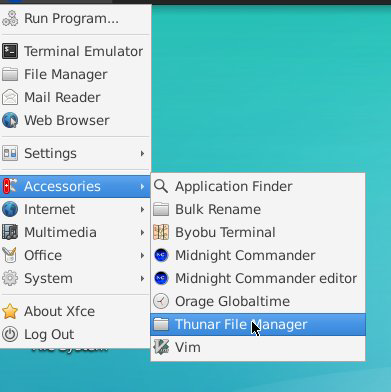The image size is (391, 392).
Task: Click the Settings icon in menu
Action: click(x=10, y=153)
